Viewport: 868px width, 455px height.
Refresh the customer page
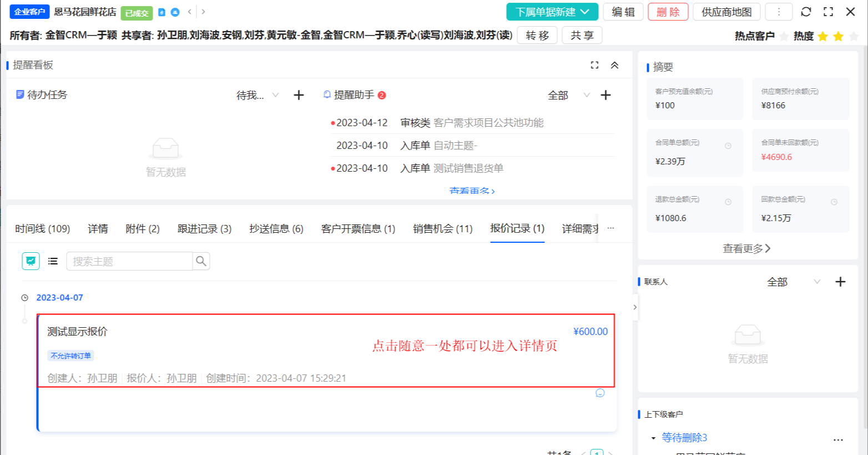[x=806, y=12]
